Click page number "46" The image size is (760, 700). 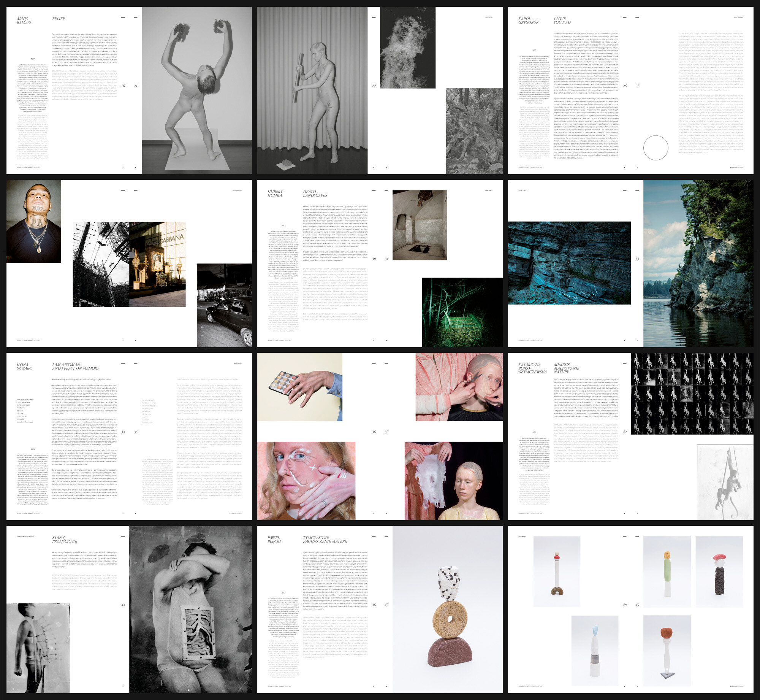(x=374, y=605)
